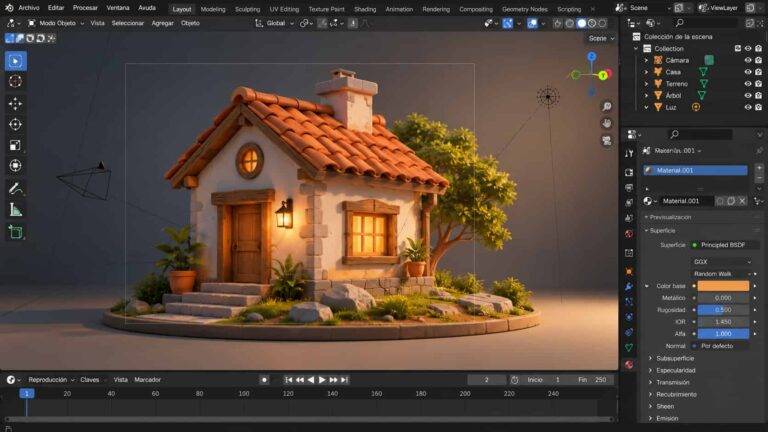The image size is (768, 432).
Task: Open the Object Data green triangle tab
Action: [x=629, y=347]
